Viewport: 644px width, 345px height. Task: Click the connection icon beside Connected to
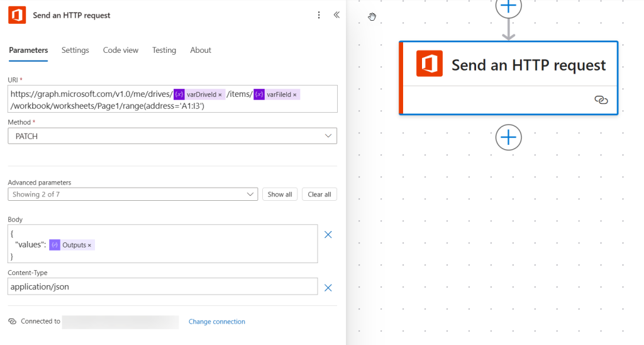coord(13,322)
